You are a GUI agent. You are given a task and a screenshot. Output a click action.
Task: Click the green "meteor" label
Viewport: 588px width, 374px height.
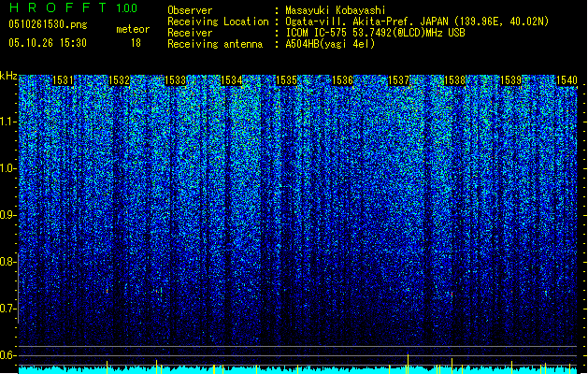tap(133, 29)
